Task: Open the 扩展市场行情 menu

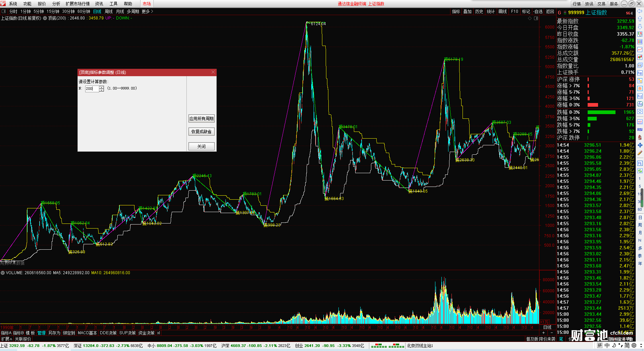Action: pyautogui.click(x=78, y=4)
